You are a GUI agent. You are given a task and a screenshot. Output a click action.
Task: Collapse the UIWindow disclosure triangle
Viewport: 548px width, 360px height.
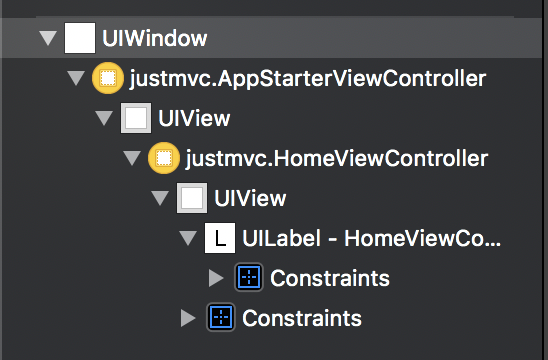(x=48, y=38)
